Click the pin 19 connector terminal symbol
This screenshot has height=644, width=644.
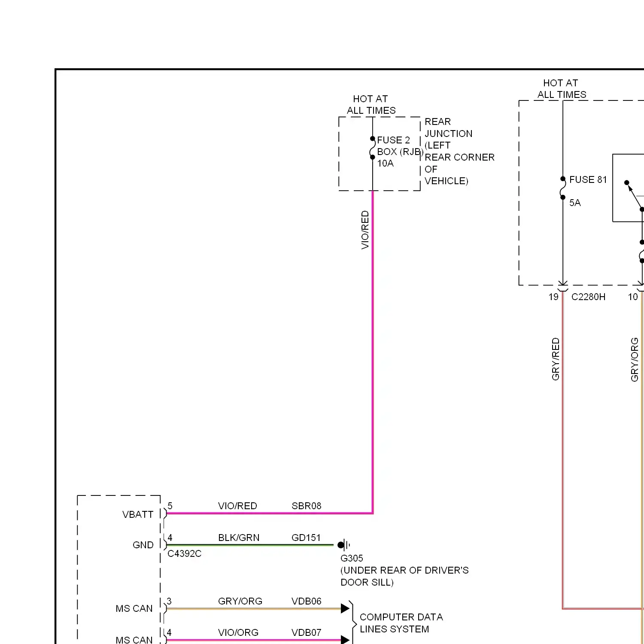(x=562, y=286)
